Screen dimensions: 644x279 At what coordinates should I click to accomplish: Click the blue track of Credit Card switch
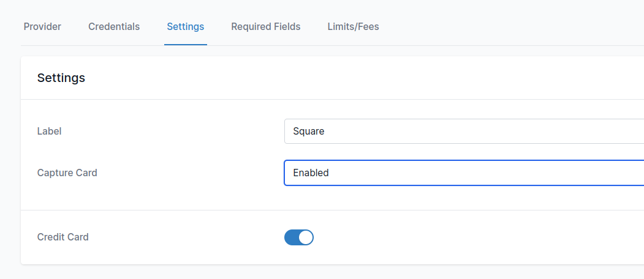pyautogui.click(x=291, y=237)
